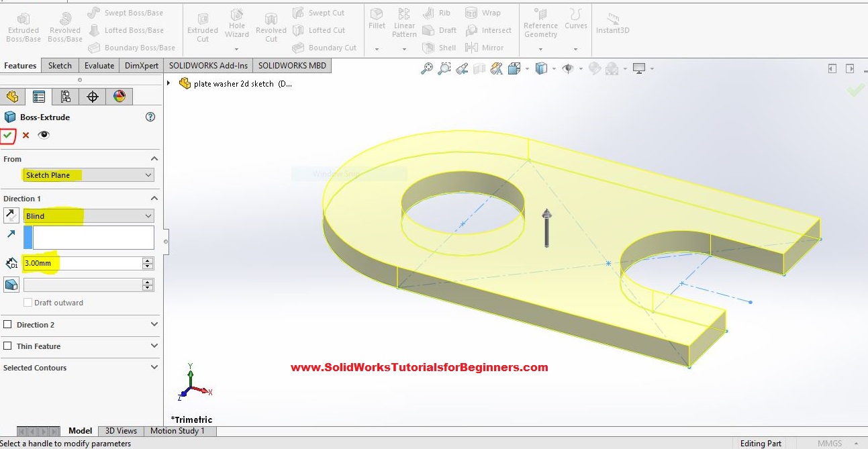This screenshot has width=868, height=449.
Task: Enable the Thin Feature checkbox
Action: [7, 346]
